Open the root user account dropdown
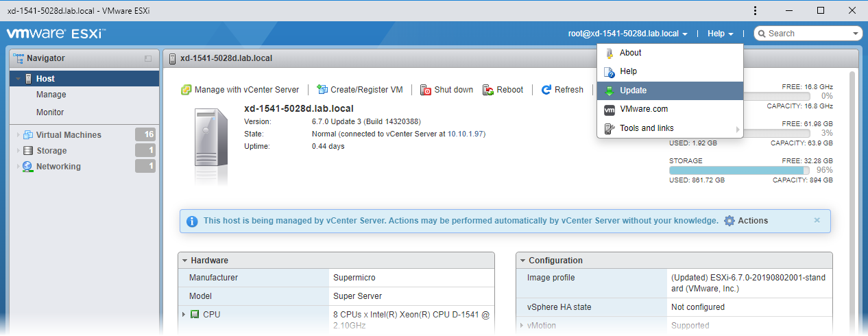The width and height of the screenshot is (868, 336). coord(628,34)
